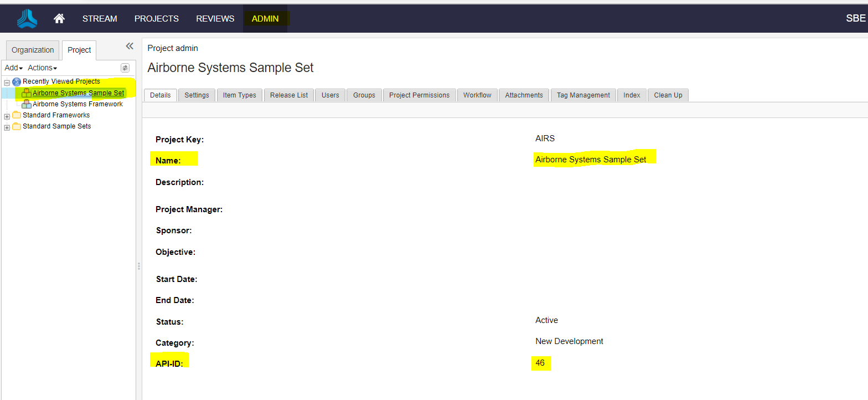
Task: Collapse the left panel with double chevron
Action: pyautogui.click(x=130, y=47)
